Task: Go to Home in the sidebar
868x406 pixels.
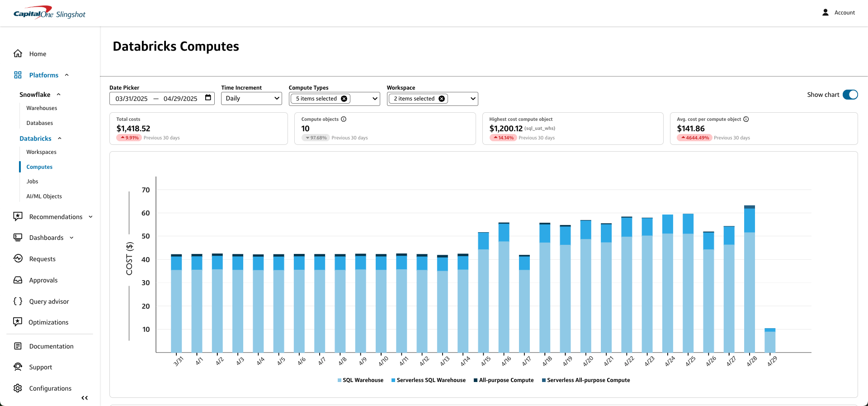Action: click(x=38, y=54)
